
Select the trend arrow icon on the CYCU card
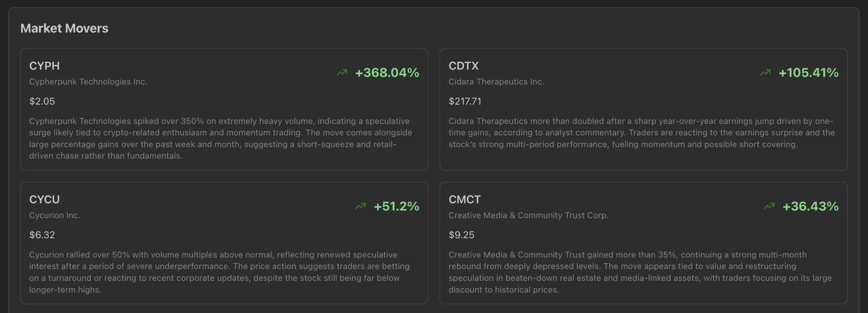point(361,206)
